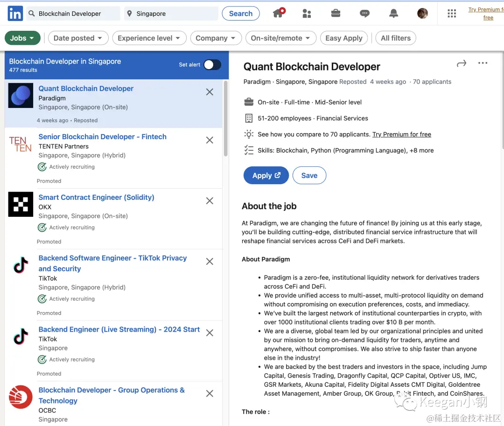Expand the Experience level filter
The width and height of the screenshot is (504, 426).
(149, 38)
